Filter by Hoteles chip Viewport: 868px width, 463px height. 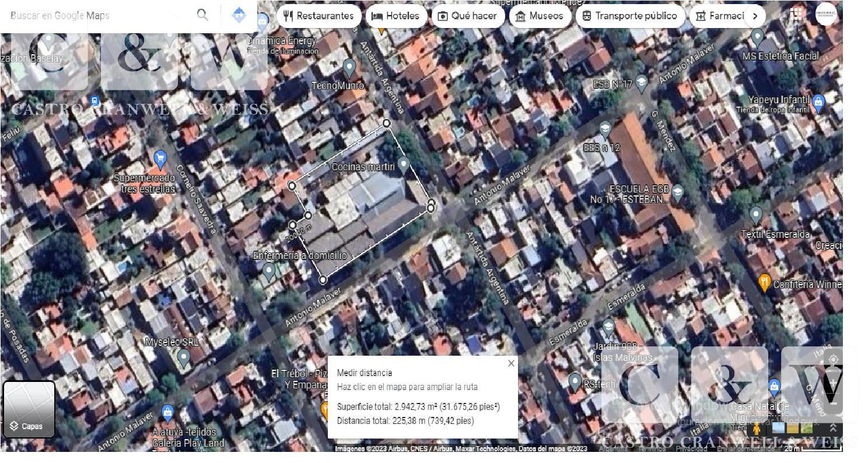coord(396,16)
